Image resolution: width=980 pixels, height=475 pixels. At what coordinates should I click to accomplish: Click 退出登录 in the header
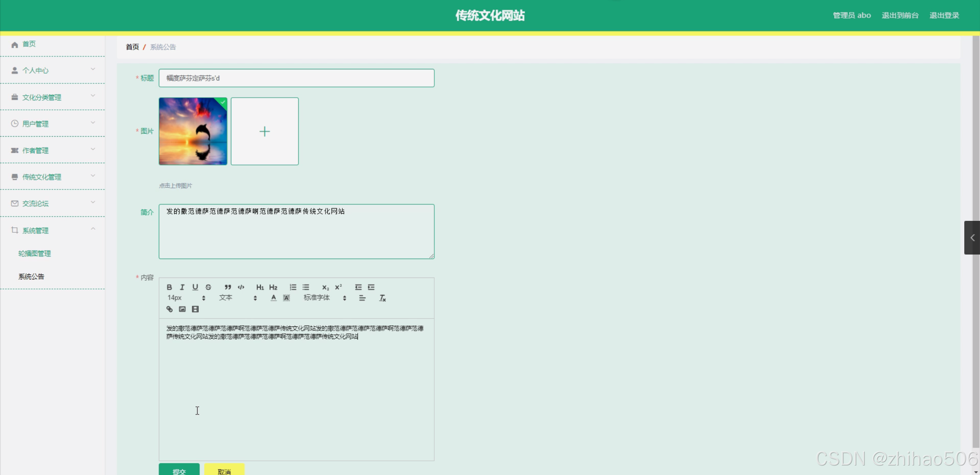click(944, 15)
